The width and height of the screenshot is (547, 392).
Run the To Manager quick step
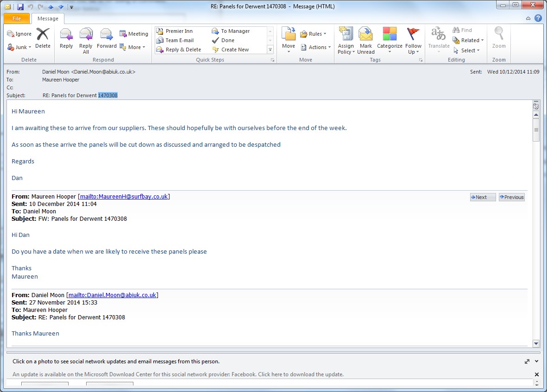(x=231, y=31)
